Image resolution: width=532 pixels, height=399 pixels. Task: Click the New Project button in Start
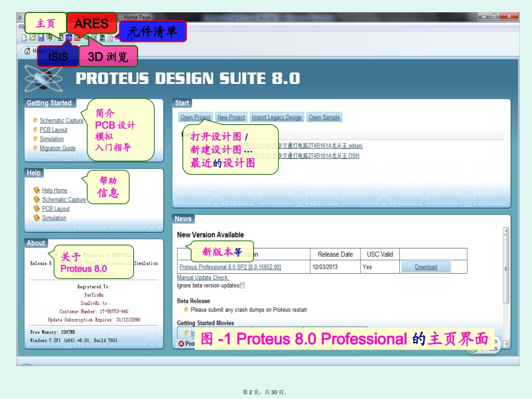(231, 117)
